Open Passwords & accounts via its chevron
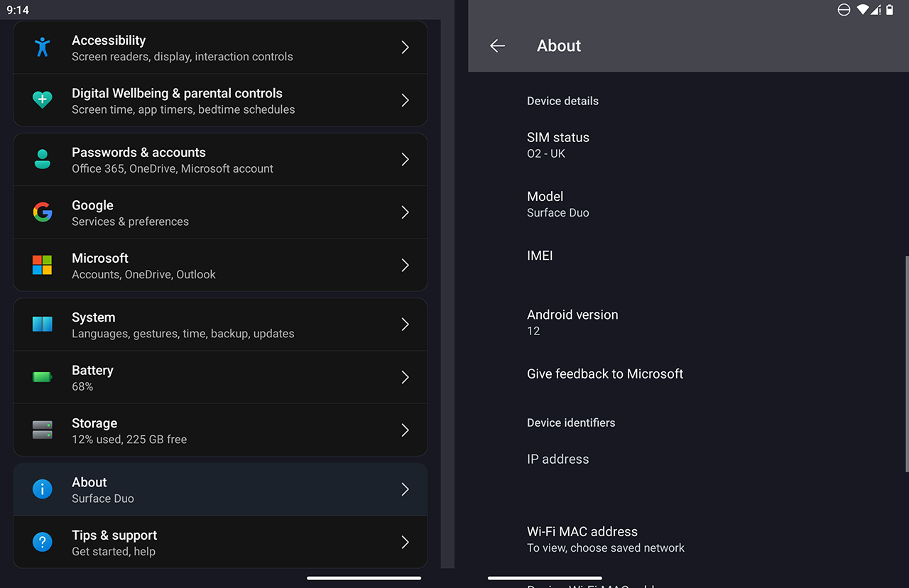Image resolution: width=909 pixels, height=588 pixels. [405, 159]
